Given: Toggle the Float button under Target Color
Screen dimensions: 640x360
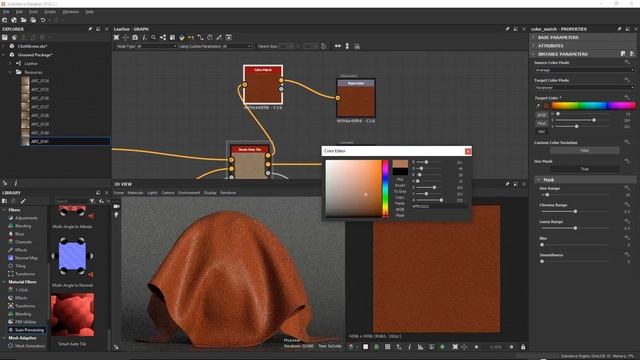Looking at the screenshot, I should [541, 123].
